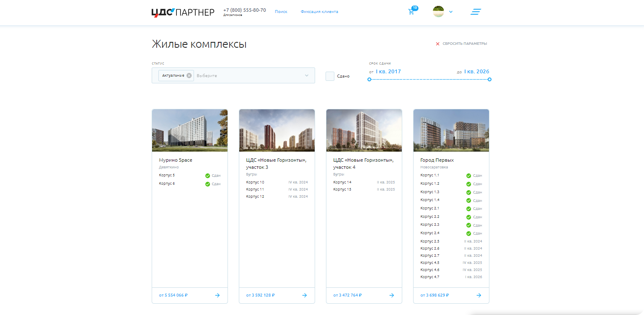Click the arrow next to от 3 698 629 ₽

(479, 295)
